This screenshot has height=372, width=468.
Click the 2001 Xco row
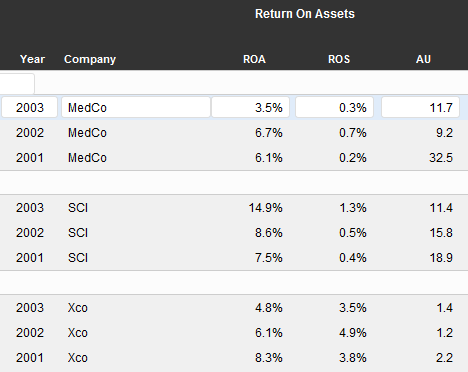click(234, 358)
